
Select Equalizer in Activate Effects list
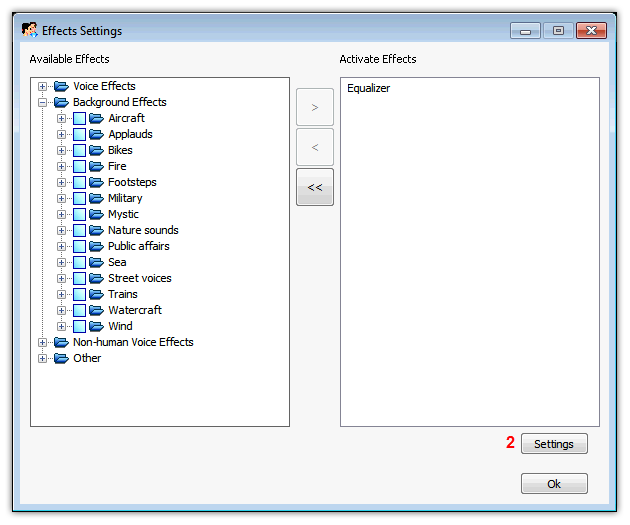pyautogui.click(x=368, y=88)
